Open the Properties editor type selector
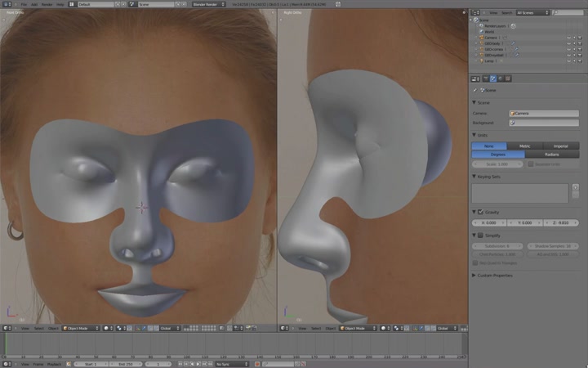The image size is (588, 368). click(475, 79)
